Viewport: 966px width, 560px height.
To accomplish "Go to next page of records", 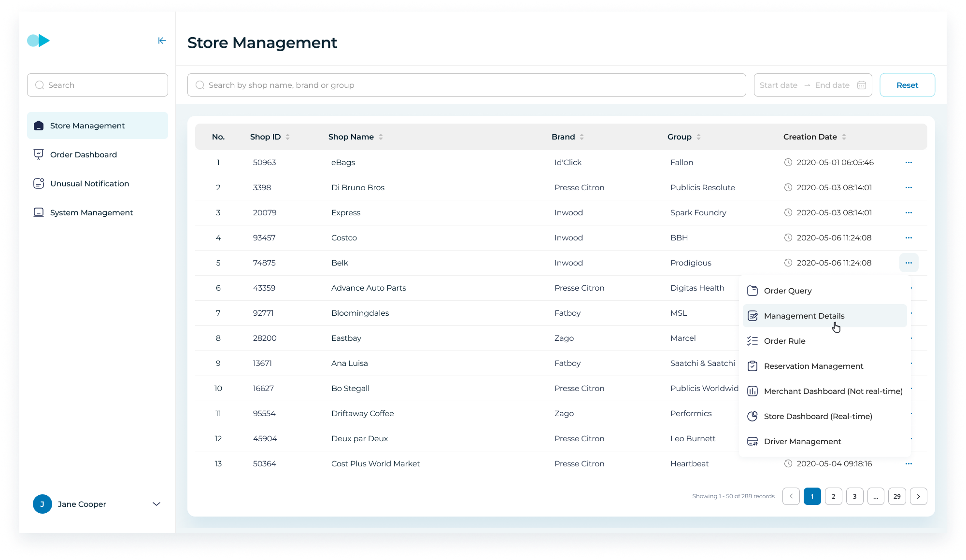I will [x=918, y=496].
